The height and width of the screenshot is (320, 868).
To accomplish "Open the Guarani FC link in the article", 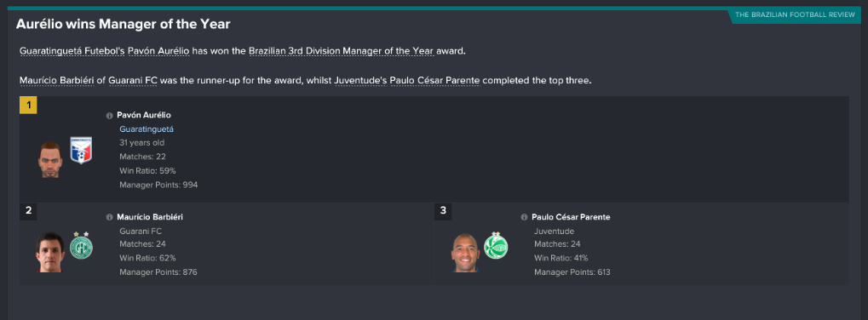I will click(x=133, y=81).
